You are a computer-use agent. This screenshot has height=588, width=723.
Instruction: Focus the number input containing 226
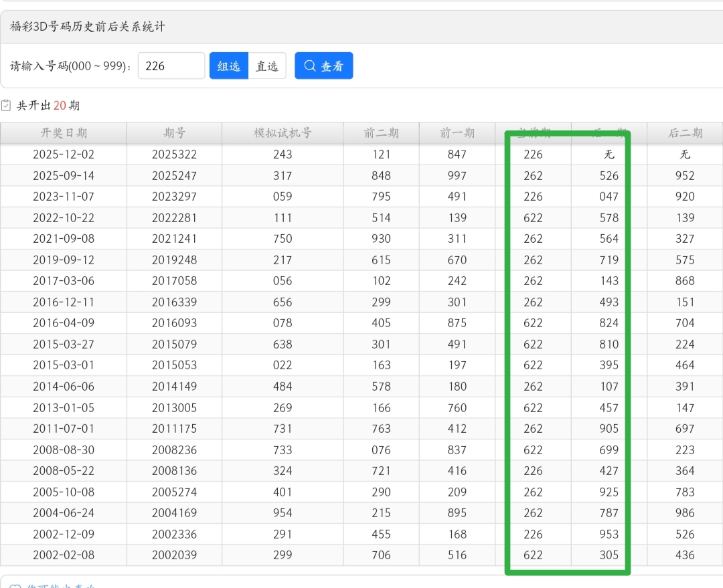tap(171, 66)
